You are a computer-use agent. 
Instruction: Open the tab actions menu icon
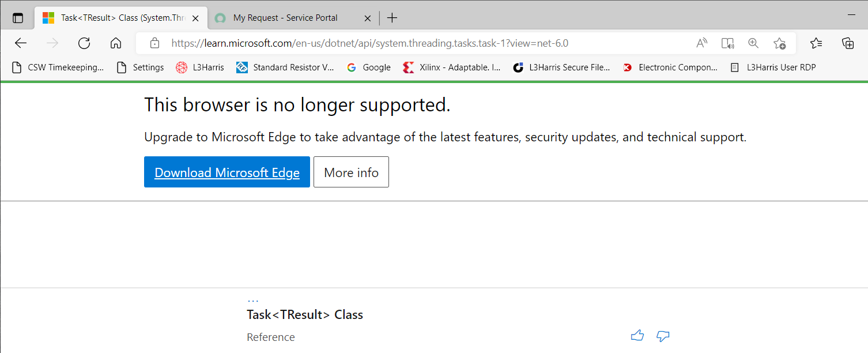[18, 17]
